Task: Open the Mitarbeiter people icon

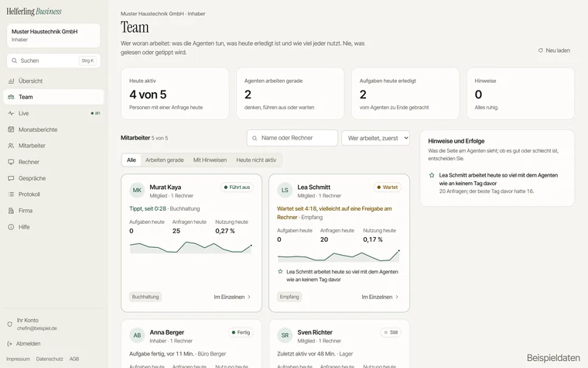Action: point(12,146)
